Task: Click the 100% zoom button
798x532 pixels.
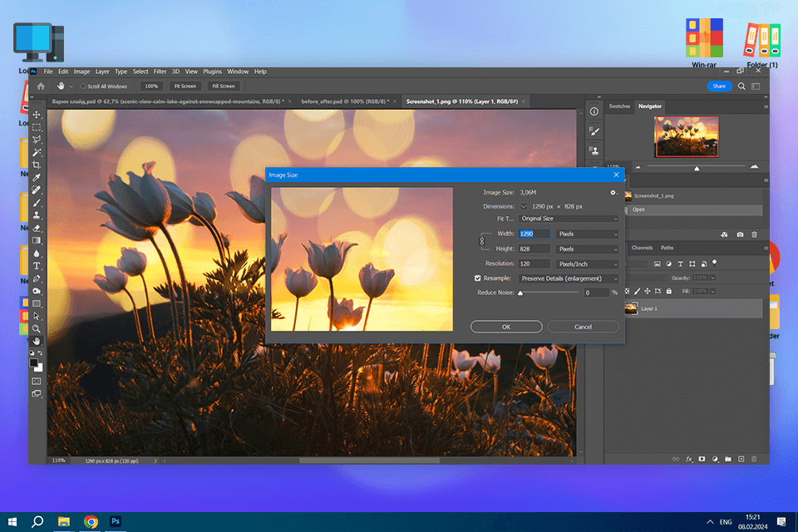Action: pyautogui.click(x=151, y=86)
